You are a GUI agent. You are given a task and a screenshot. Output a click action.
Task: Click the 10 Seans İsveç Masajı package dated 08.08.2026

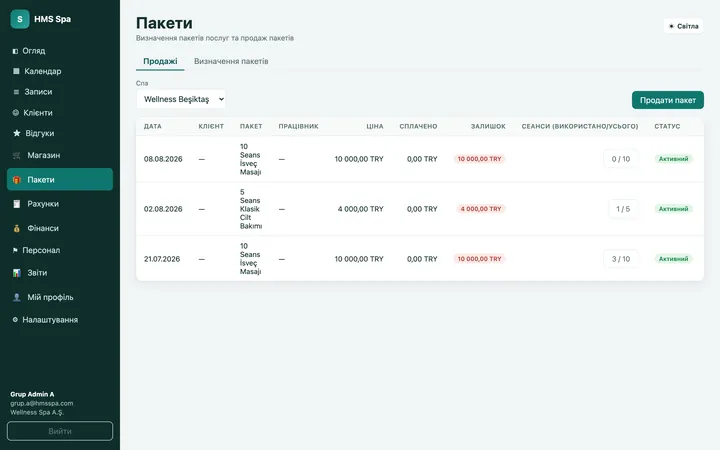pos(251,159)
